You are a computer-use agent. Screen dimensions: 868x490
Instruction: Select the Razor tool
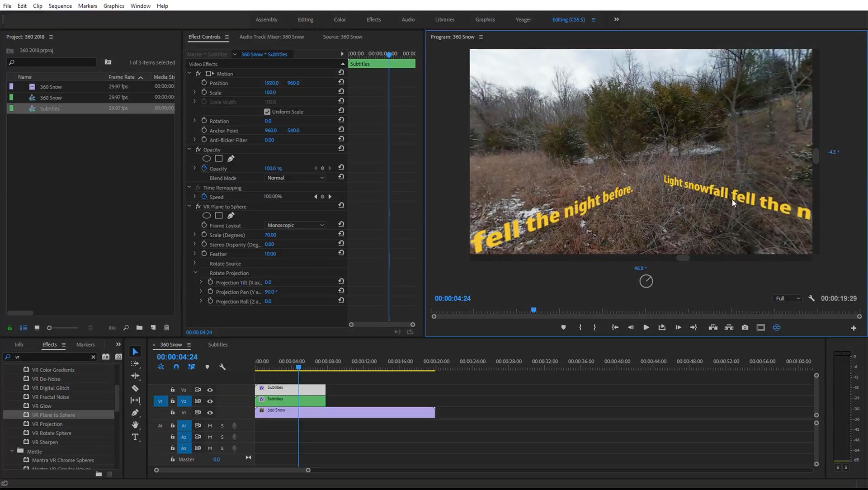(135, 388)
